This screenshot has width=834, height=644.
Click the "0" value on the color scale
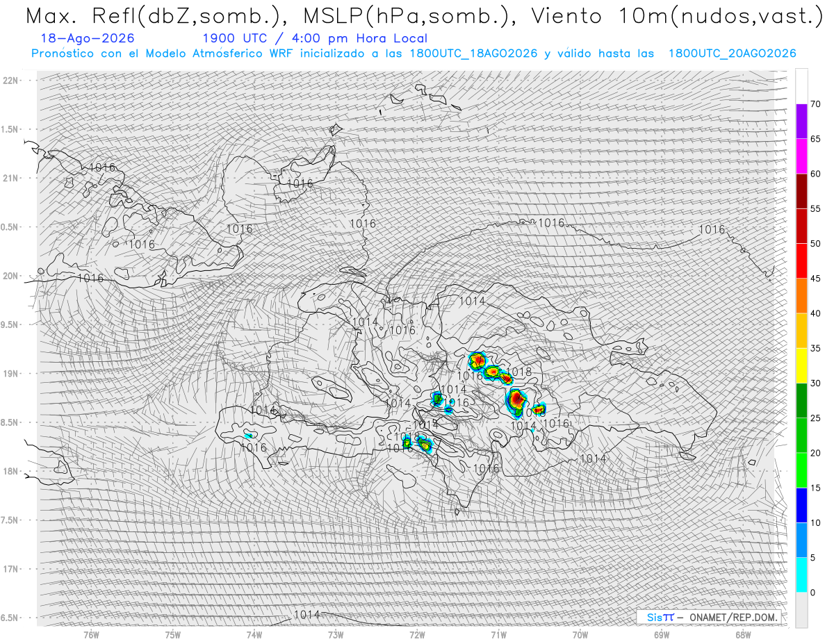coord(812,593)
